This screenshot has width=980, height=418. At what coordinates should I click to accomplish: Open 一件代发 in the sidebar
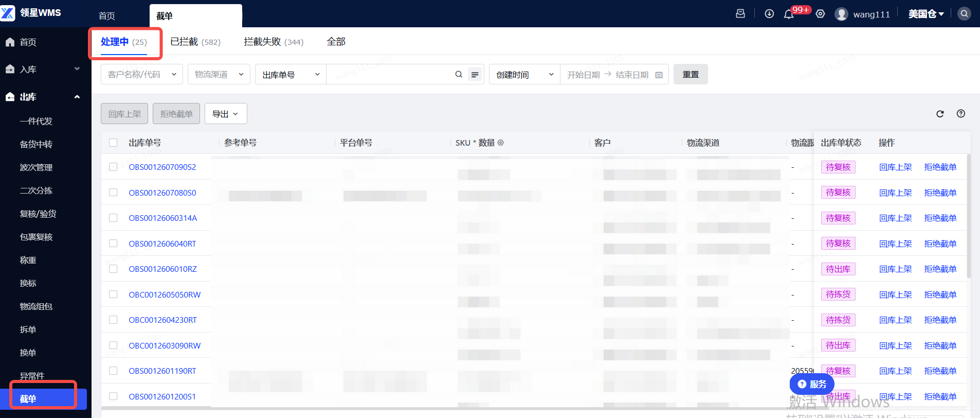tap(36, 121)
